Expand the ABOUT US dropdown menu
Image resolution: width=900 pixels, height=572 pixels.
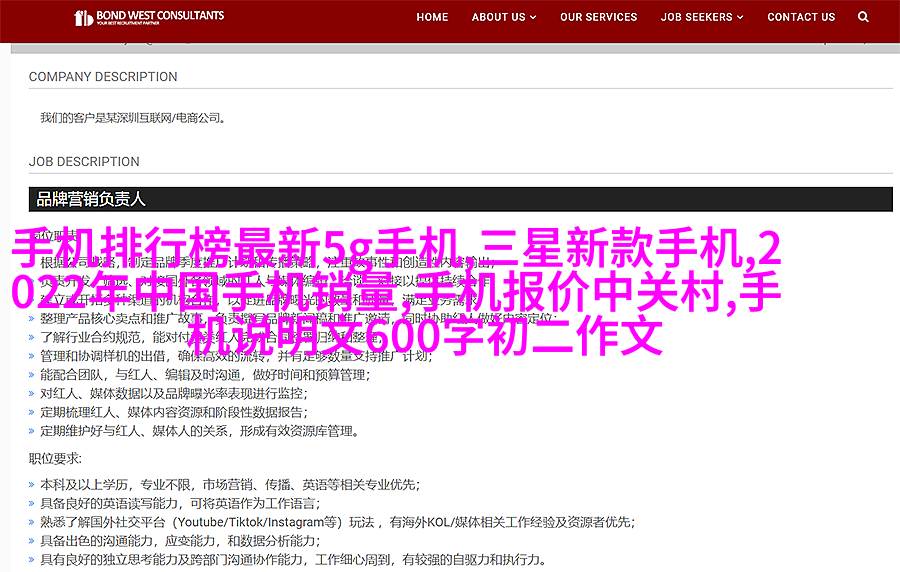[504, 17]
